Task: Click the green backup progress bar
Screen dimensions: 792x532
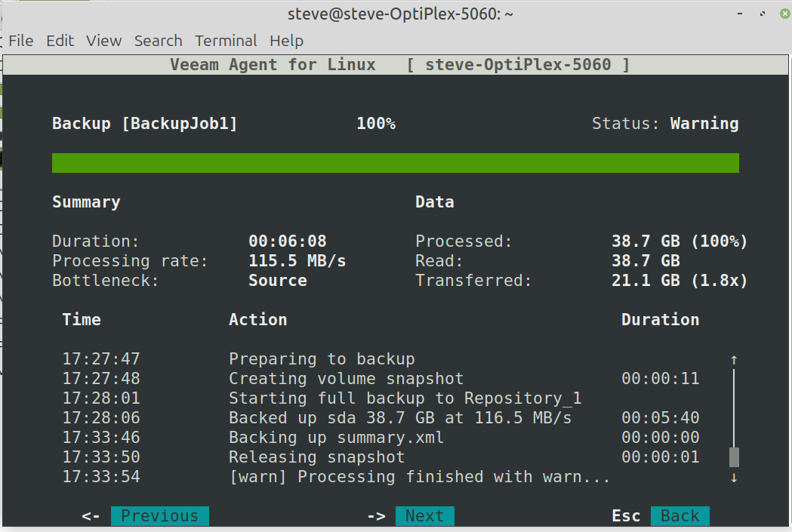Action: coord(395,163)
